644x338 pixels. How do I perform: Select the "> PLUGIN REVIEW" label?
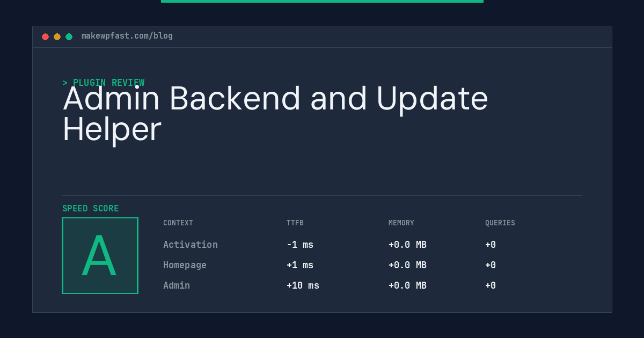coord(104,83)
